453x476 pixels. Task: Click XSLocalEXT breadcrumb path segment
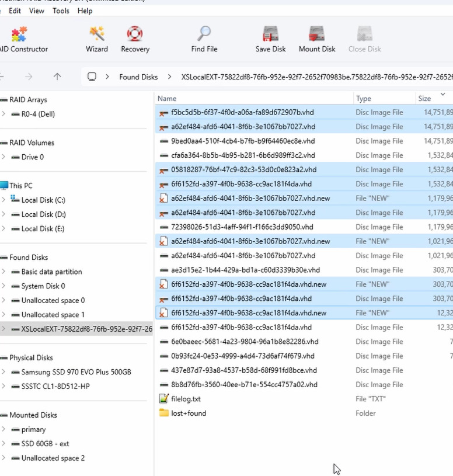317,77
